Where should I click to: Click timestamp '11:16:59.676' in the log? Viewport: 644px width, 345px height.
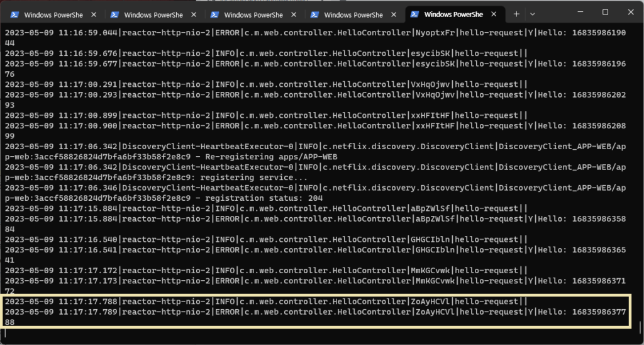(87, 54)
